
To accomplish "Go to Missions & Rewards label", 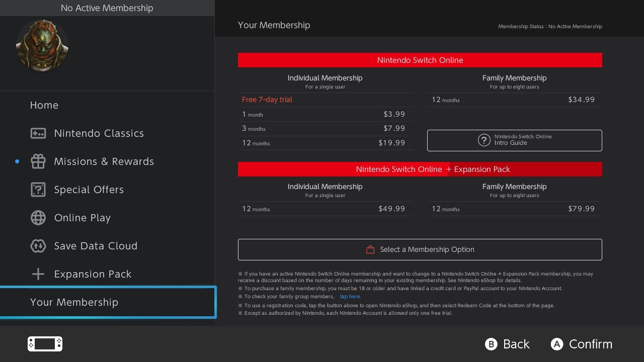I will click(104, 161).
